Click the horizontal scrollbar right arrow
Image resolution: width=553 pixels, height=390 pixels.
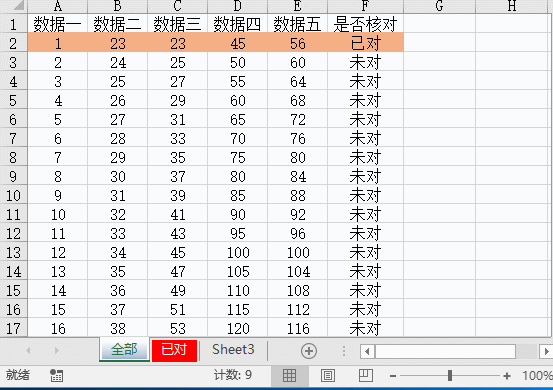[546, 352]
